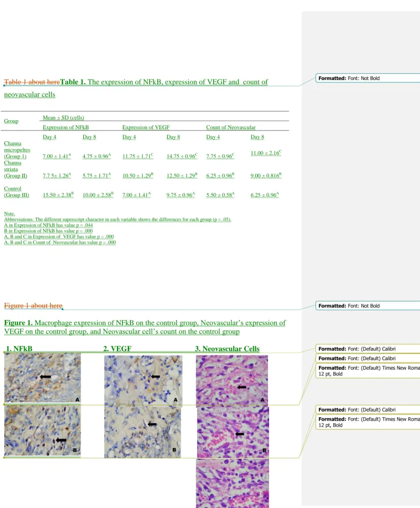The width and height of the screenshot is (420, 508).
Task: Click 'A, B and C in Count of Neovascular' note
Action: coord(60,242)
